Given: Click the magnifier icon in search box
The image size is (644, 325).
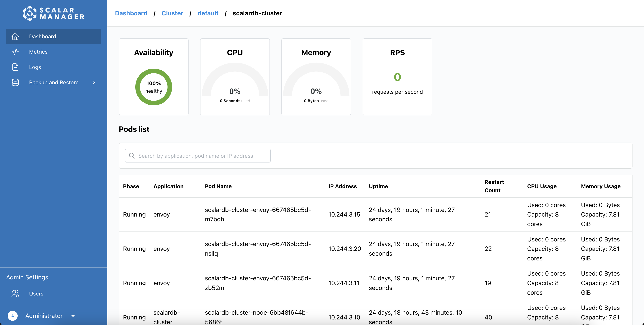Looking at the screenshot, I should [132, 156].
